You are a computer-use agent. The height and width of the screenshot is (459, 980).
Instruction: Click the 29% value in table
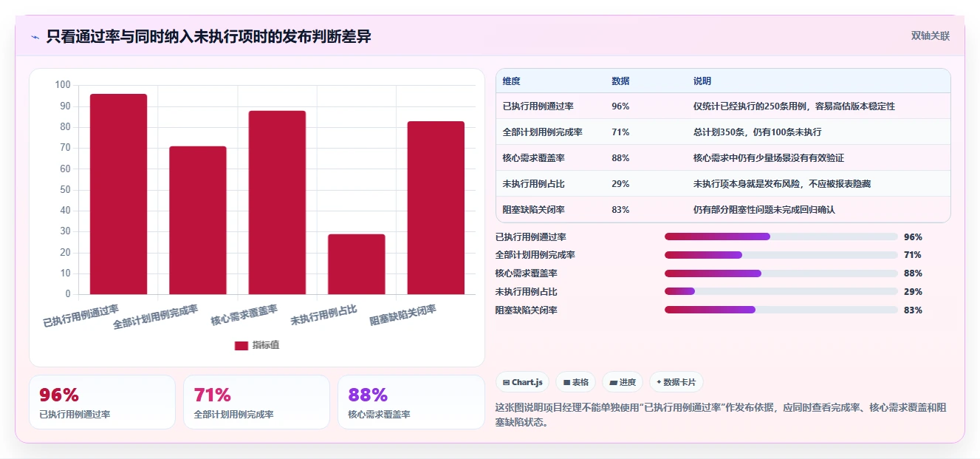[620, 184]
